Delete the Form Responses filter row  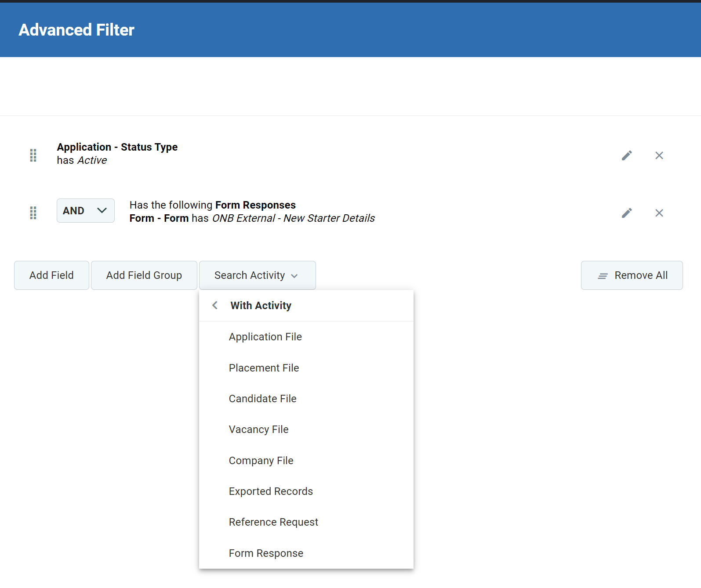659,213
